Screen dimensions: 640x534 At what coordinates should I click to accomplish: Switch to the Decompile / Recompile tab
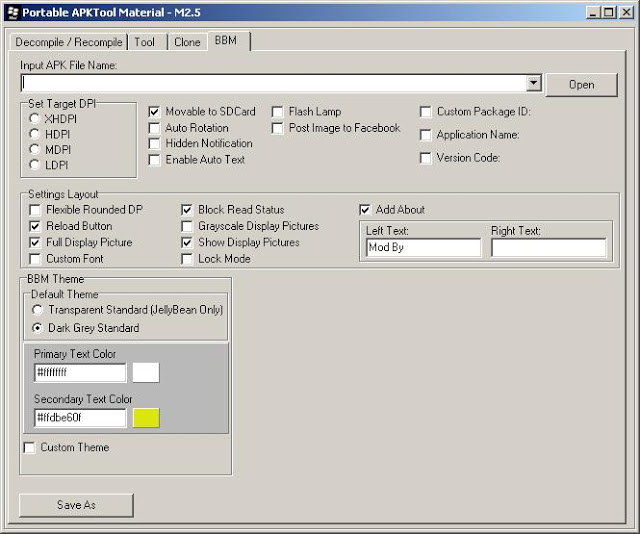click(x=69, y=42)
